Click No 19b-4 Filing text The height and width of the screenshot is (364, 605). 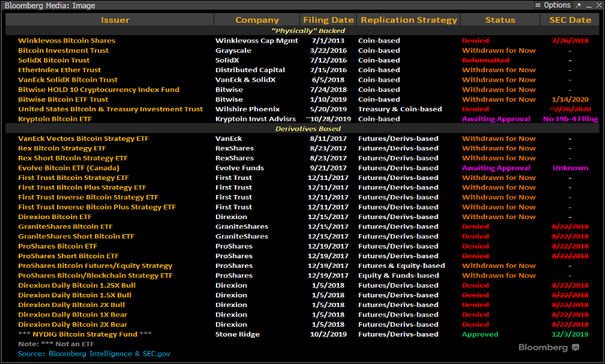click(x=570, y=119)
